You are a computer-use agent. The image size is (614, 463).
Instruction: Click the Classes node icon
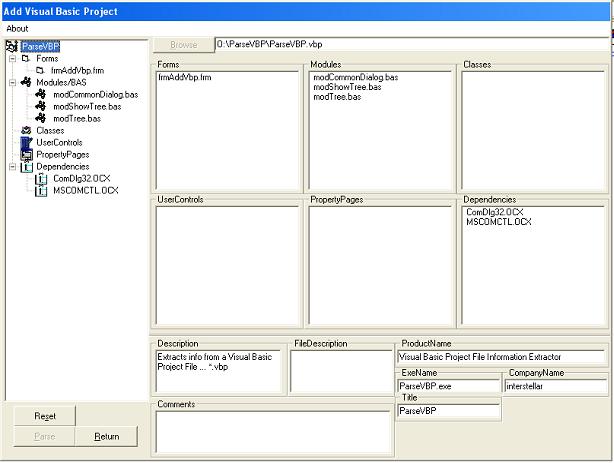coord(26,130)
